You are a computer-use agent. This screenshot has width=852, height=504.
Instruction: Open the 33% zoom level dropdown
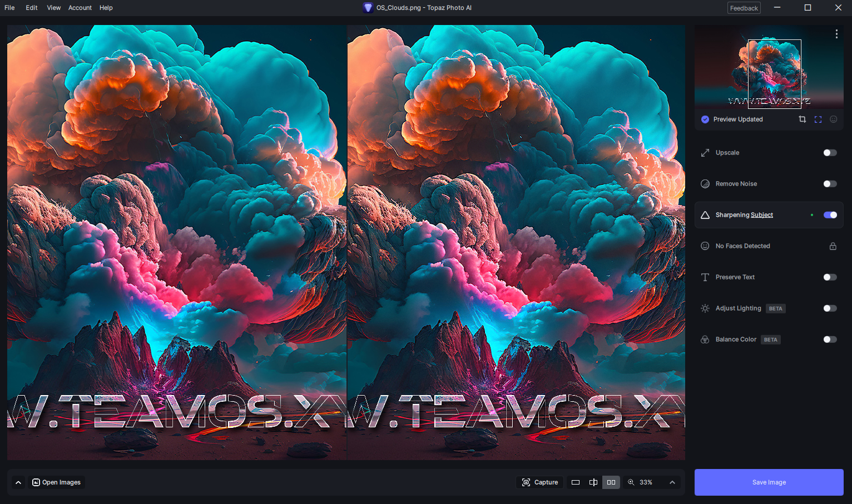(x=646, y=482)
